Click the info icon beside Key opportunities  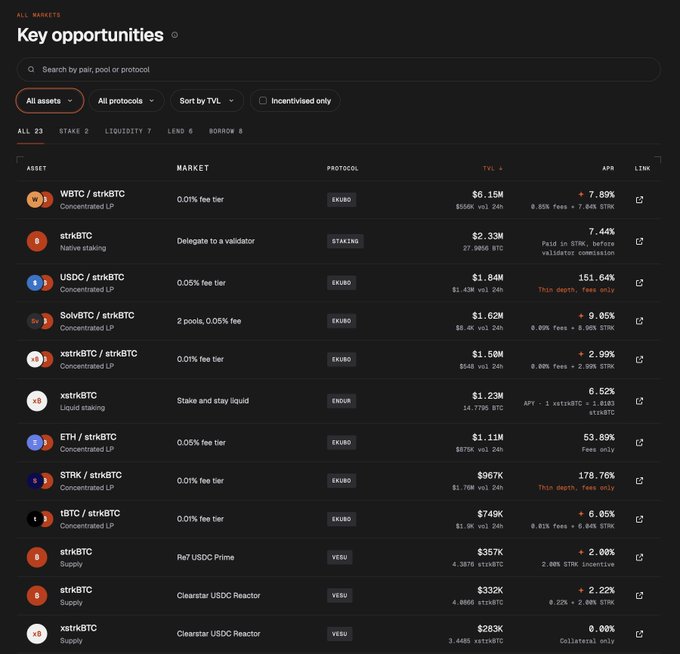point(174,35)
